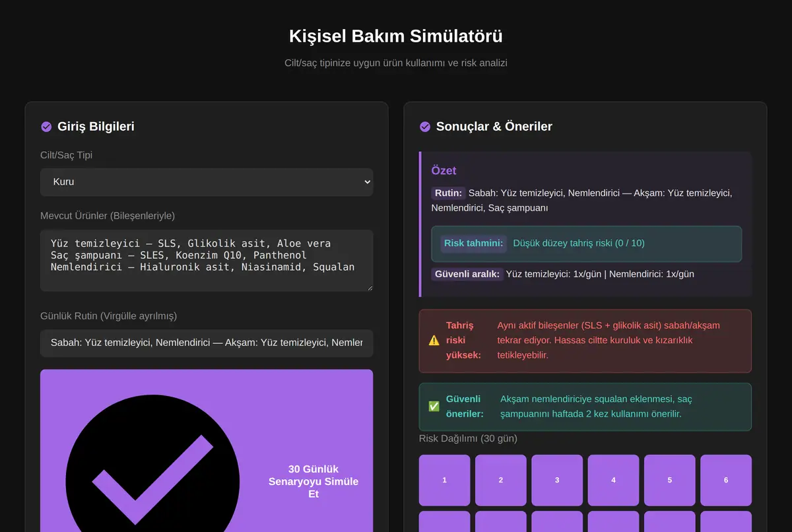Click the green check icon in Güvenli öneriler
The image size is (792, 532).
434,407
